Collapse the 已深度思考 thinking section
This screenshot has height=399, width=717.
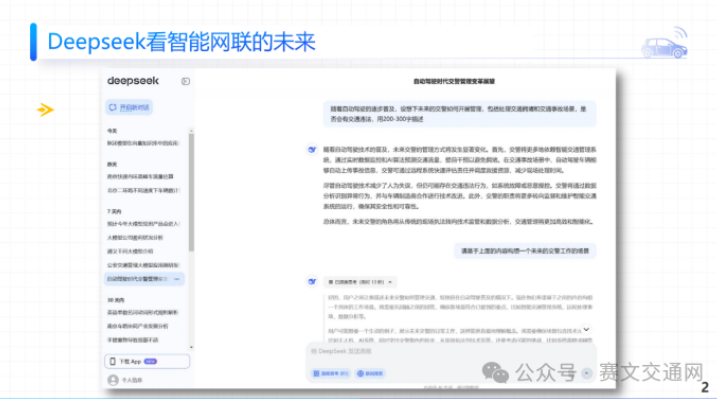[360, 282]
